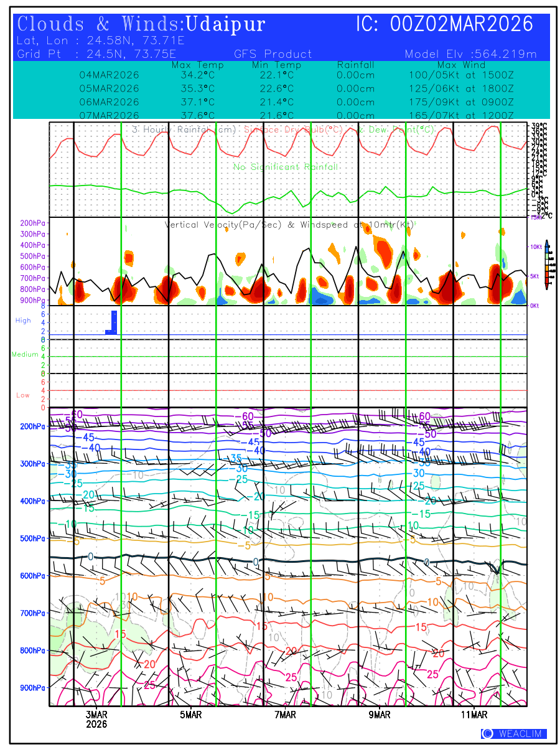Select the 7MAR date axis label
This screenshot has height=747, width=560.
point(285,715)
